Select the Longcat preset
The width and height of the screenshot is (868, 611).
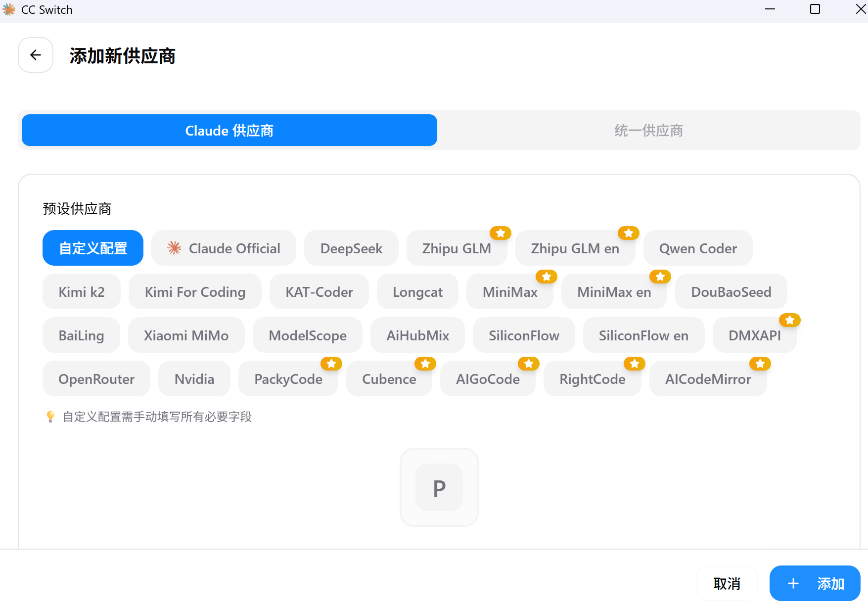point(417,291)
